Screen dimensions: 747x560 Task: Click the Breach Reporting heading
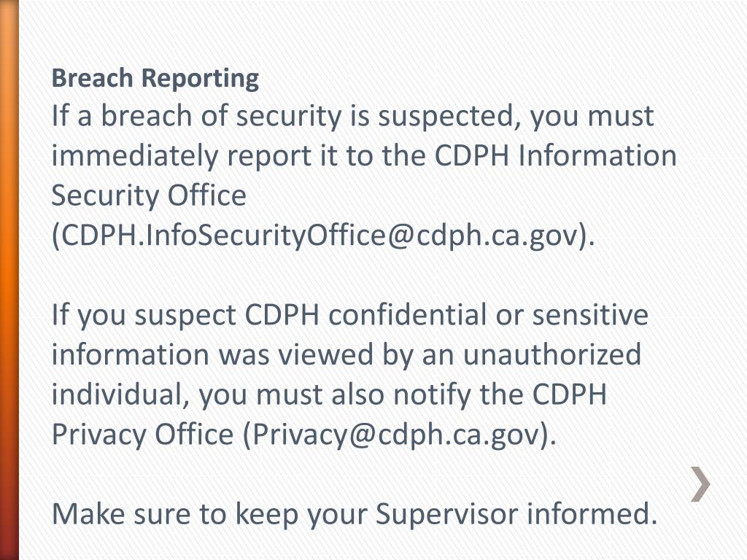tap(155, 79)
